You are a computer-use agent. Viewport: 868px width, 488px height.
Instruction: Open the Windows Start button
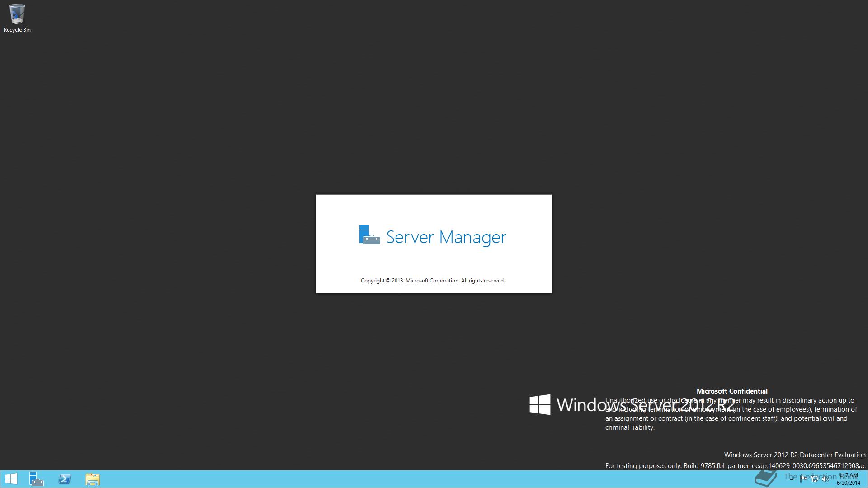(11, 479)
